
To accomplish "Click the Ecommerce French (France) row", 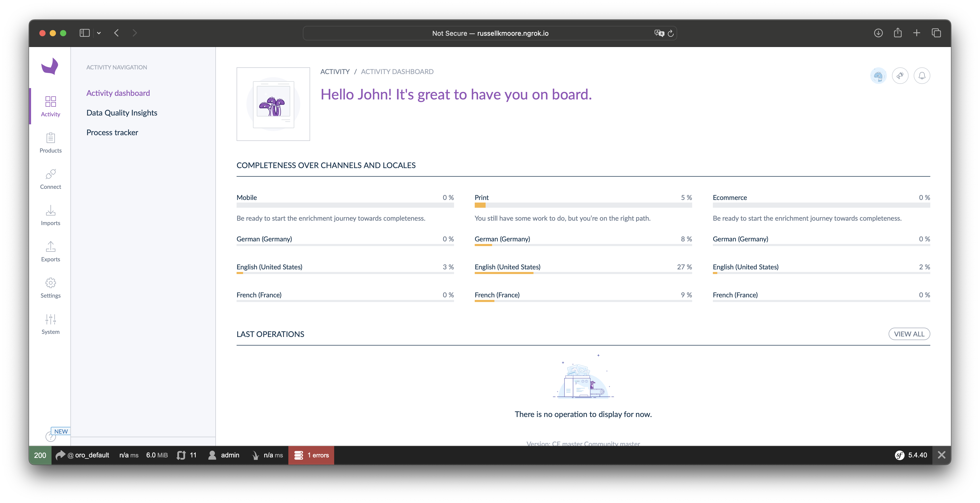I will (821, 296).
